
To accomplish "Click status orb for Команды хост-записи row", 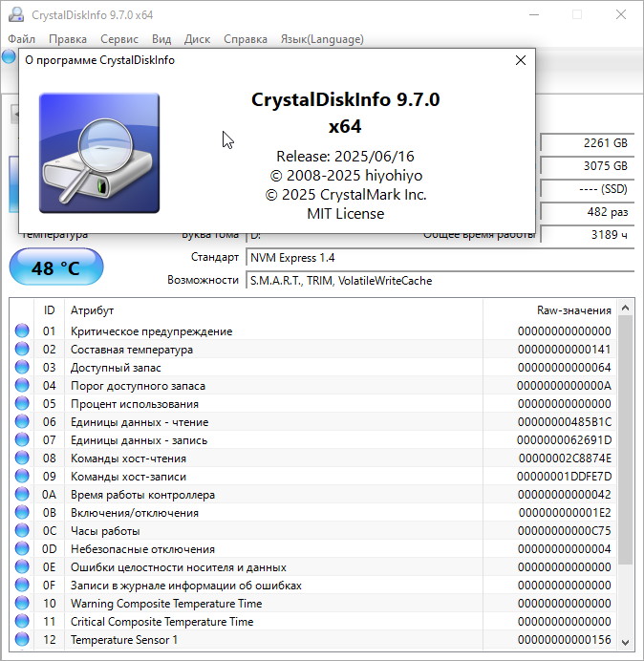I will click(x=22, y=476).
